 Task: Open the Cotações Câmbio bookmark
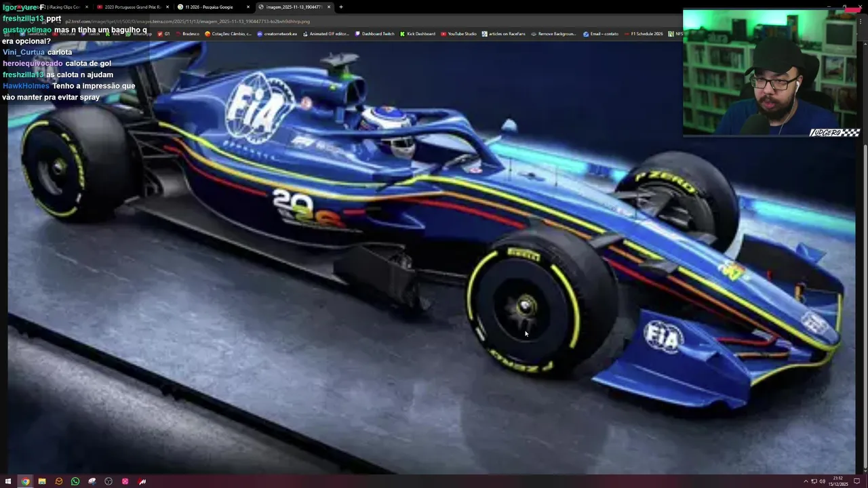pos(229,34)
